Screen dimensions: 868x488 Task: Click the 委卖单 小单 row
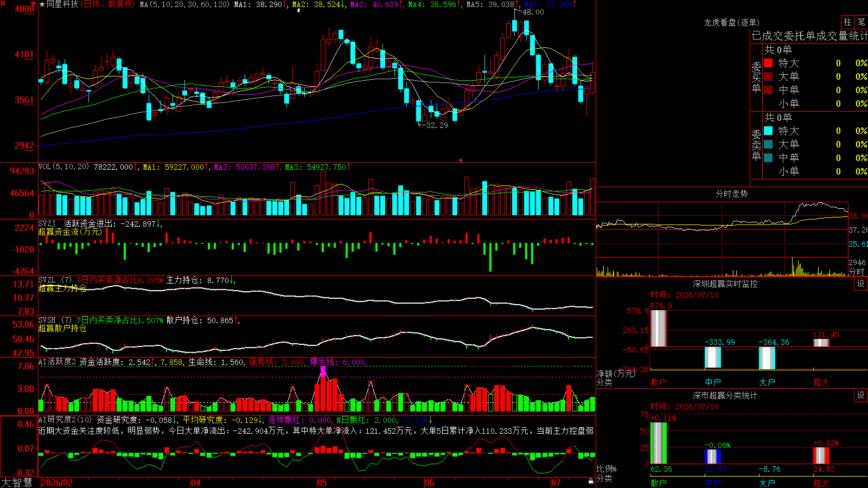click(815, 171)
